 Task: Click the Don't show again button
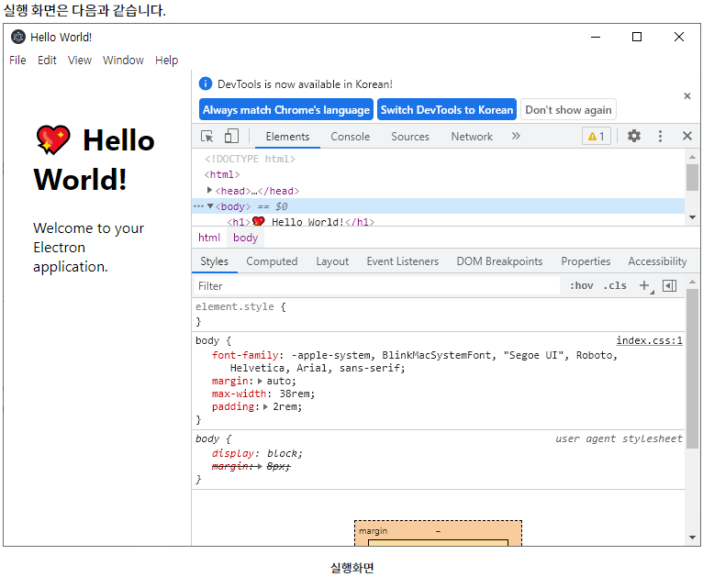point(568,109)
